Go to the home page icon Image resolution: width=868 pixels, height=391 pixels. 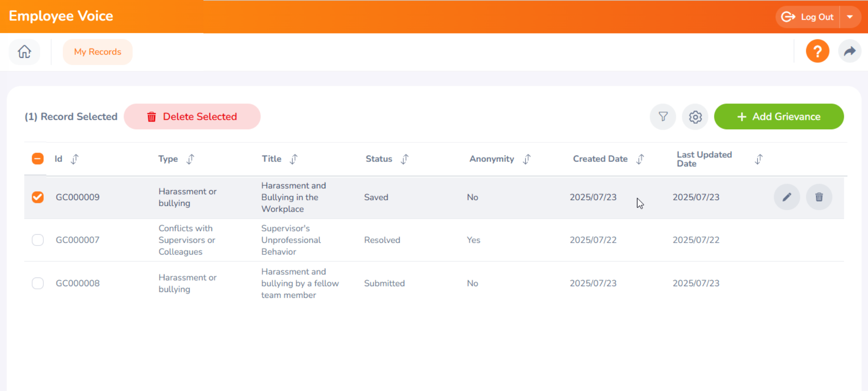[24, 52]
